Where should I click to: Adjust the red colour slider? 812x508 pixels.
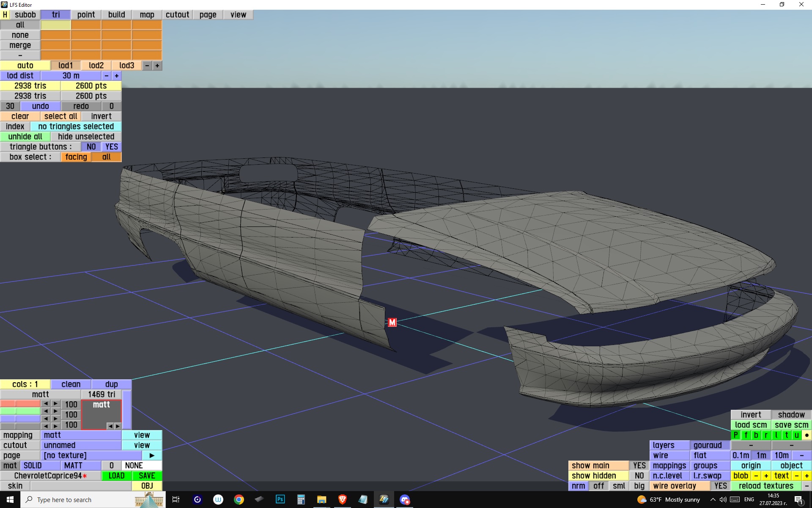click(20, 404)
